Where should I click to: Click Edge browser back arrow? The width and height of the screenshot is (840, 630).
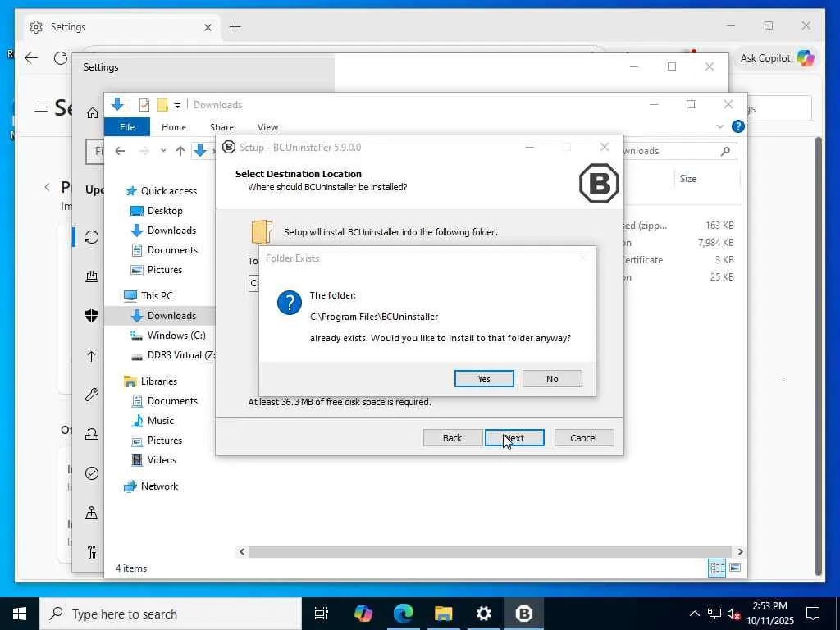tap(31, 58)
